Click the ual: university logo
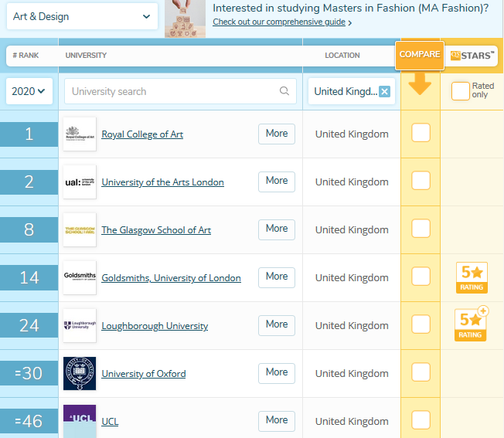 (x=80, y=182)
